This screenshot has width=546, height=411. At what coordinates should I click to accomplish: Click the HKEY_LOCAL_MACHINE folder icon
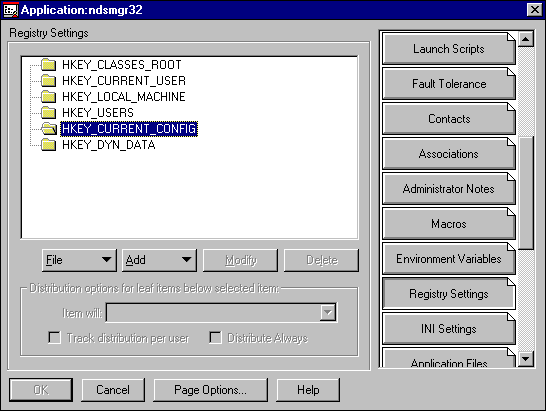(48, 97)
